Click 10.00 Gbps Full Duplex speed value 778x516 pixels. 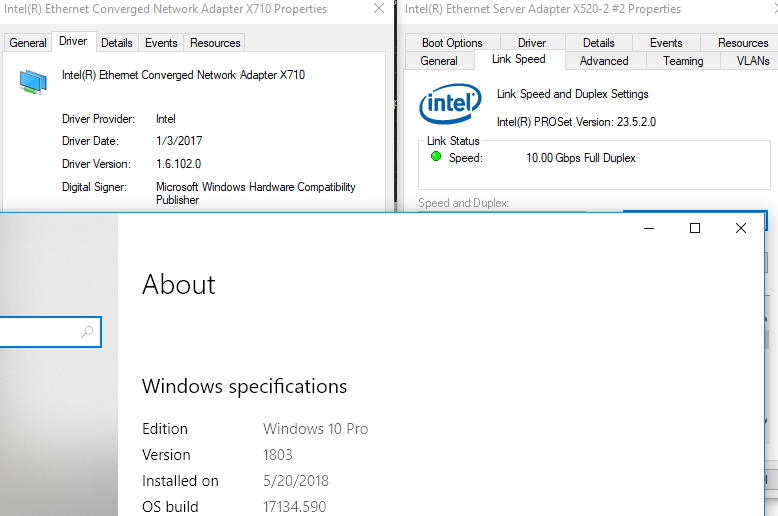click(x=581, y=158)
